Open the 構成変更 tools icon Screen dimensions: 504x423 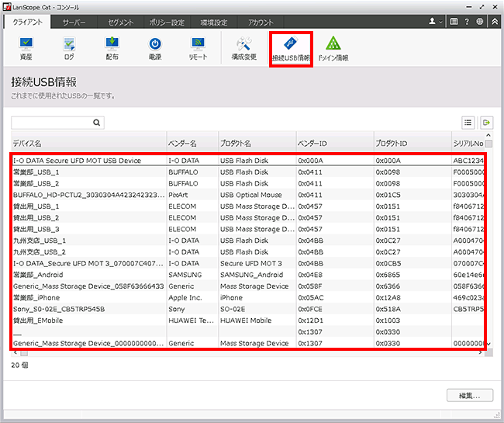point(244,49)
